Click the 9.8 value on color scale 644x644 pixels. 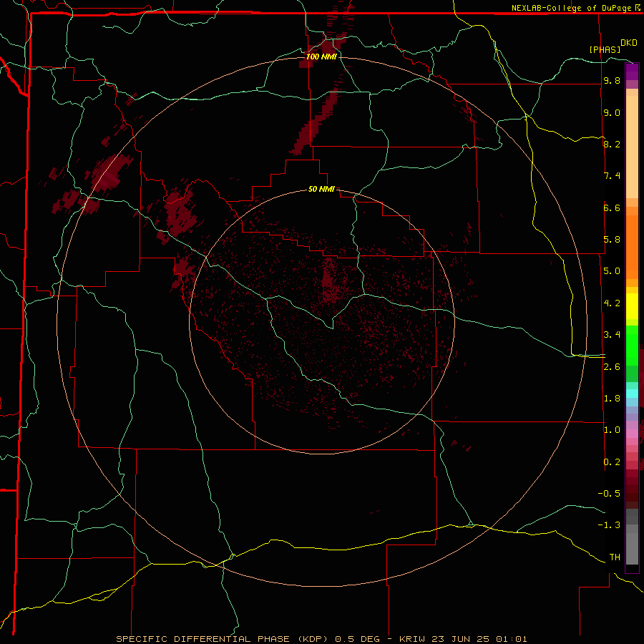coord(612,80)
